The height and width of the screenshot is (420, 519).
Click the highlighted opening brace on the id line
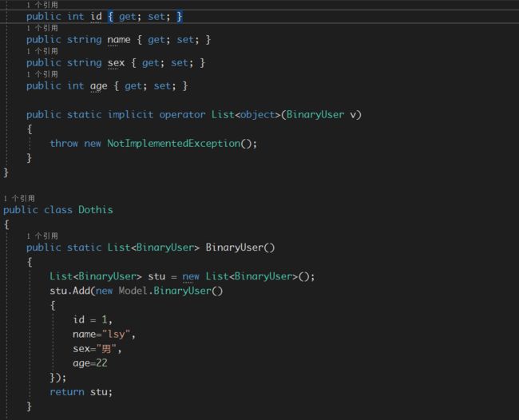click(x=110, y=17)
